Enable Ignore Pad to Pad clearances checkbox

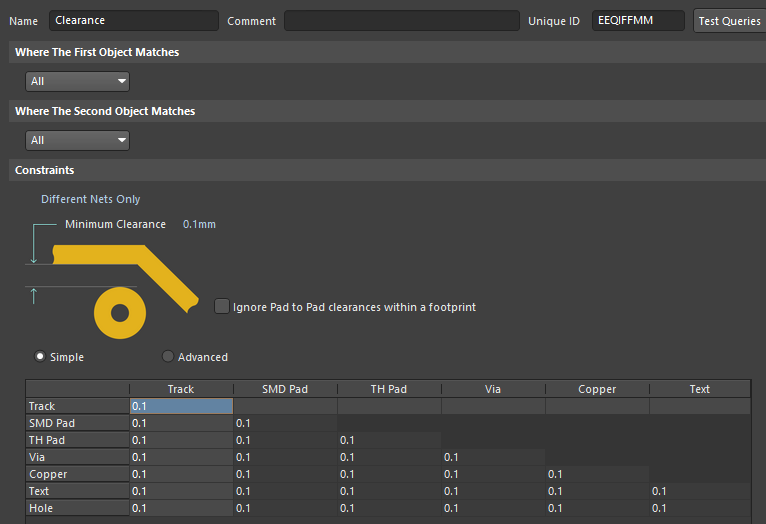pos(222,307)
